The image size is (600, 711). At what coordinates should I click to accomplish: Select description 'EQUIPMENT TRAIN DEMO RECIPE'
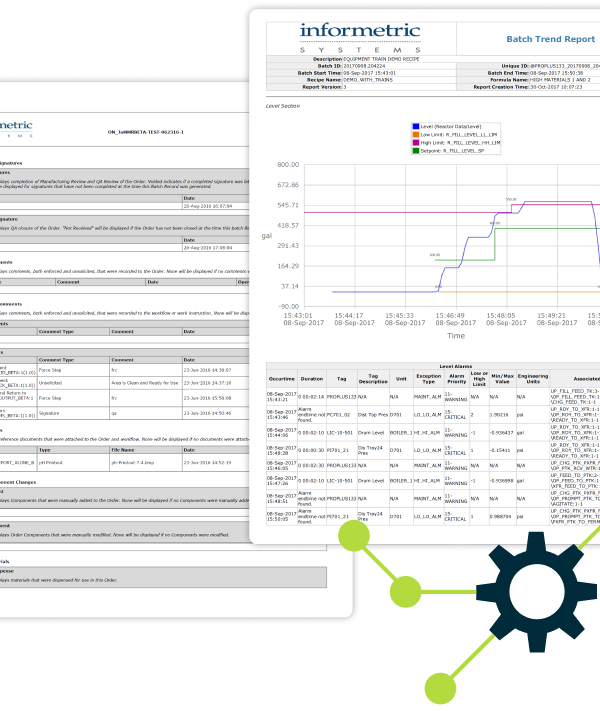[x=381, y=59]
